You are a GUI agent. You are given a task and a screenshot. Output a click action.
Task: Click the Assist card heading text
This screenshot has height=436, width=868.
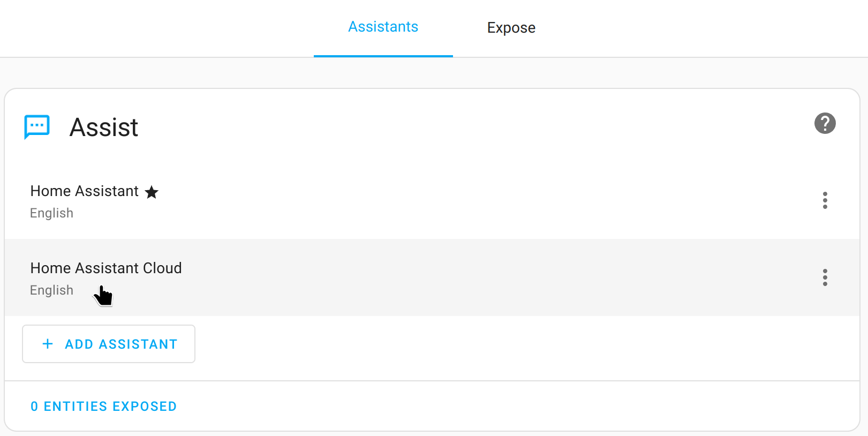104,127
